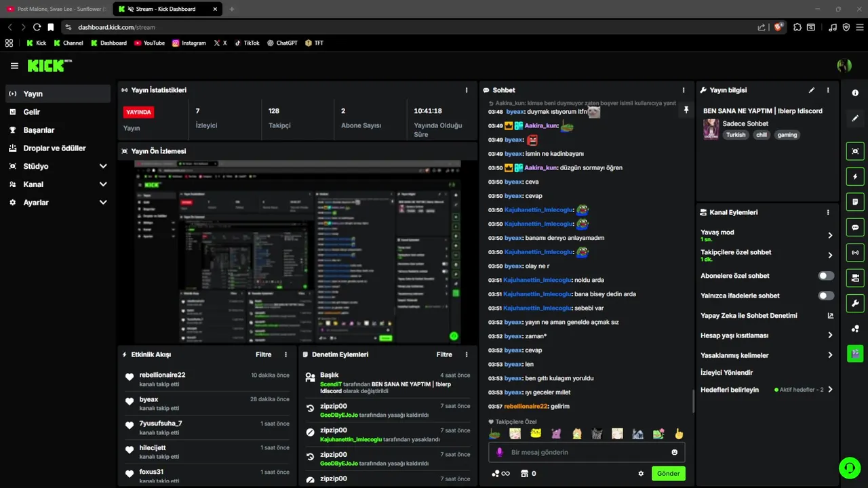Viewport: 868px width, 488px height.
Task: Select Gelir in the sidebar
Action: coord(58,112)
